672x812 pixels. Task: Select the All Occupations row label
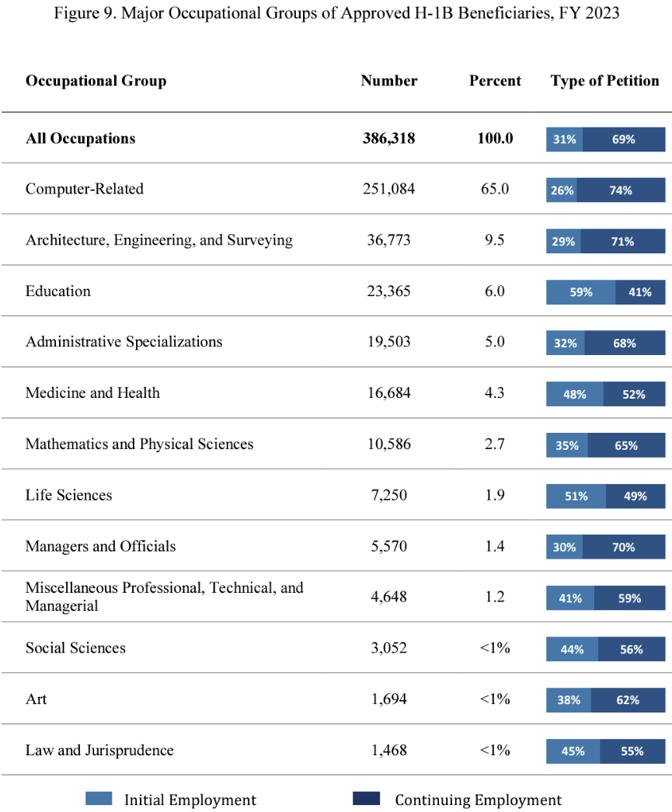click(80, 138)
